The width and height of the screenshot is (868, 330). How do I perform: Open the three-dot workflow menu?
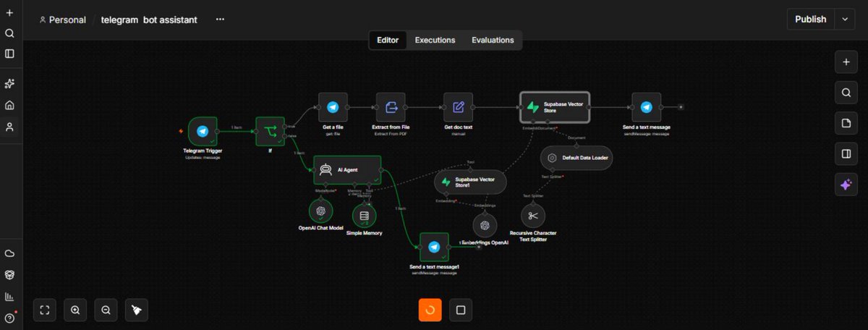pos(220,20)
